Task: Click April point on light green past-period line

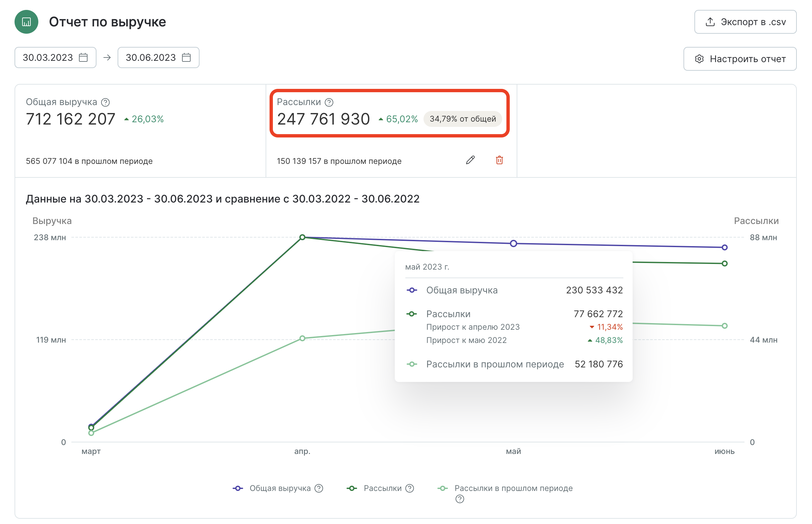Action: pyautogui.click(x=302, y=338)
